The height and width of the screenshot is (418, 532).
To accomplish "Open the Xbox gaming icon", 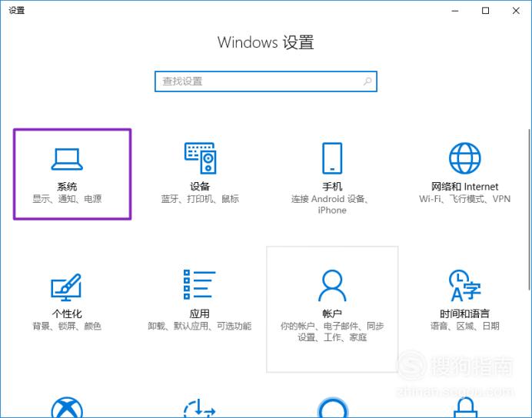I will 67,407.
